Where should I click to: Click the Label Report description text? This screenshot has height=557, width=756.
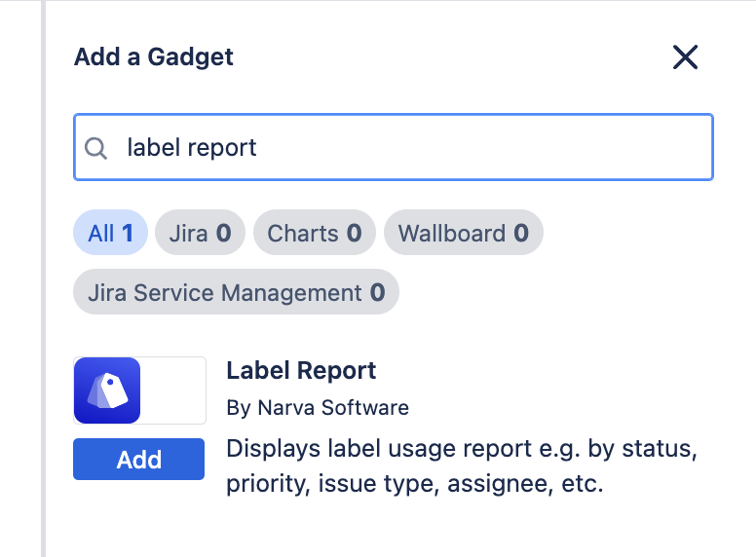point(463,467)
